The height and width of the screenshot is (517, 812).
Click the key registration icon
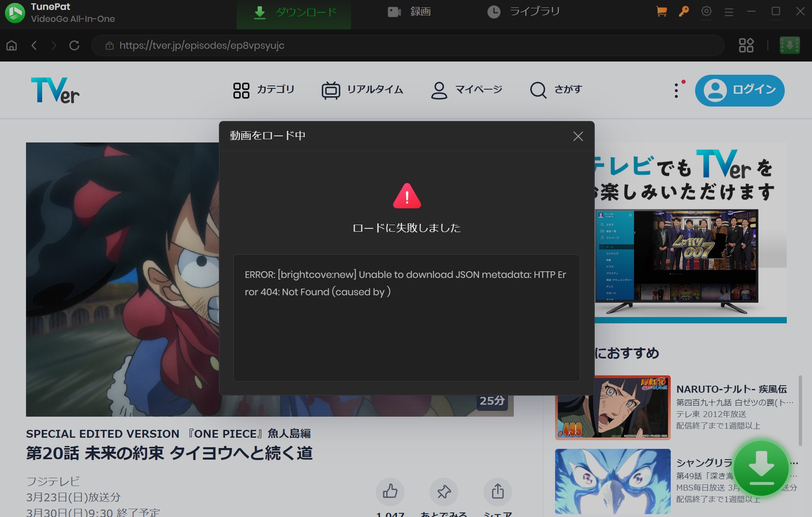click(684, 12)
